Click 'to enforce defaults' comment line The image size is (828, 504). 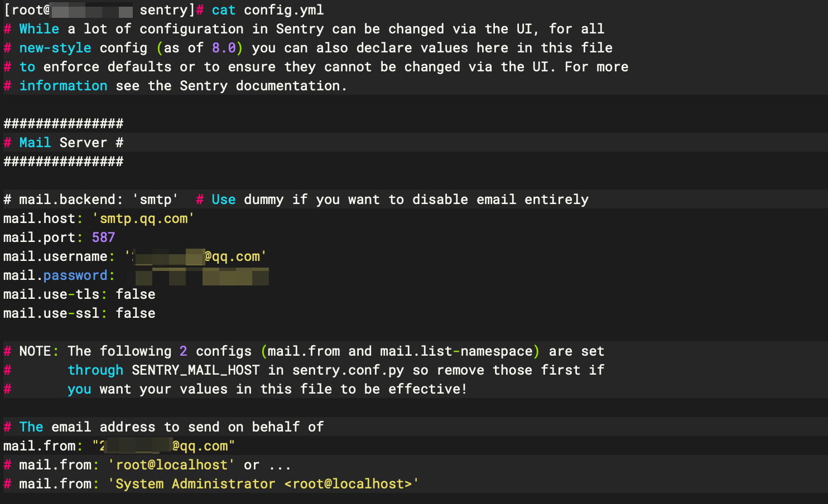point(316,67)
